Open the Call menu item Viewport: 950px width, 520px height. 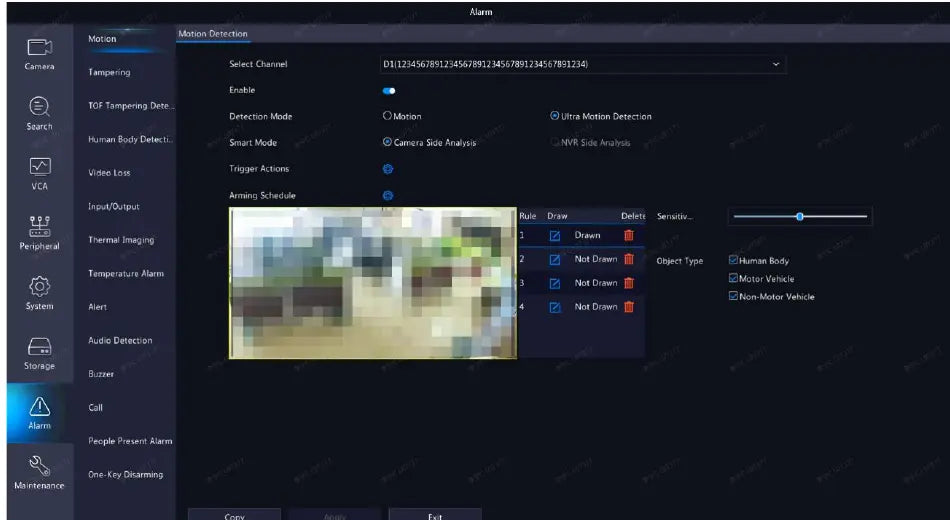click(x=95, y=408)
